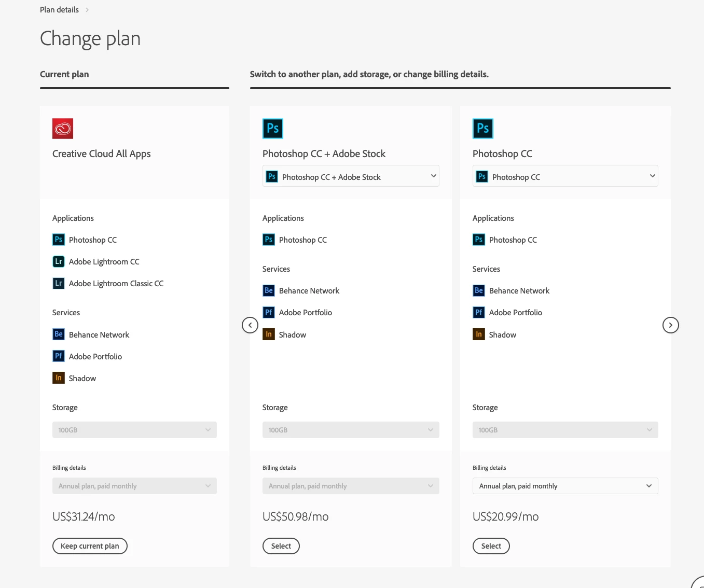Screen dimensions: 704x588
Task: Click the US$50.98/mo price text
Action: [296, 516]
